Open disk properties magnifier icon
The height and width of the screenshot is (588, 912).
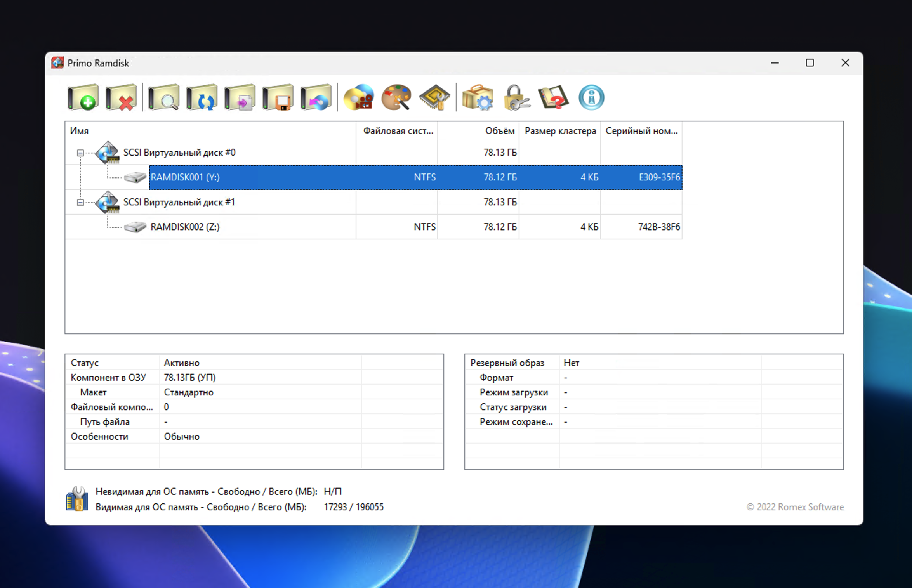point(163,97)
